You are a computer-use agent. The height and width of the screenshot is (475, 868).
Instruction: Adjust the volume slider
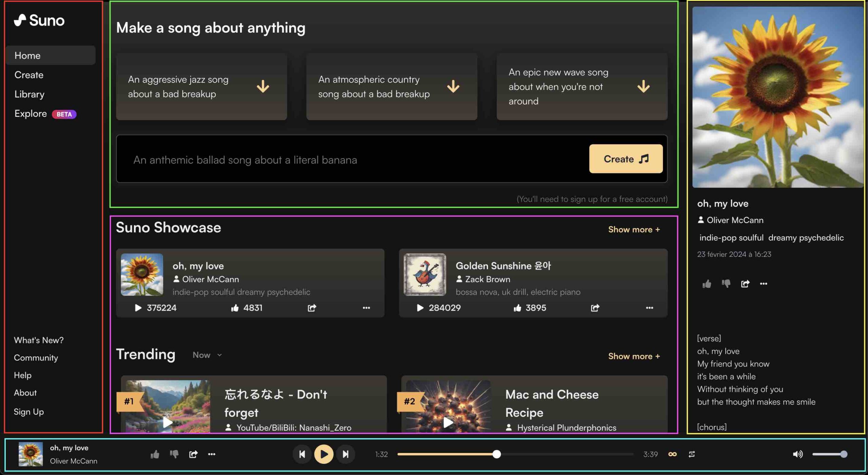point(829,454)
